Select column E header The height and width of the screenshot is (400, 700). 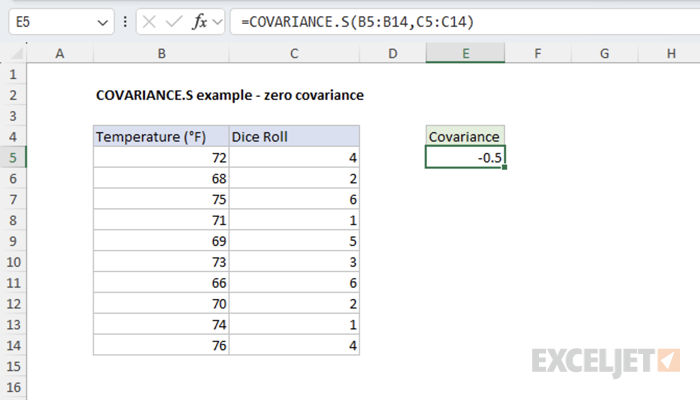pyautogui.click(x=465, y=54)
